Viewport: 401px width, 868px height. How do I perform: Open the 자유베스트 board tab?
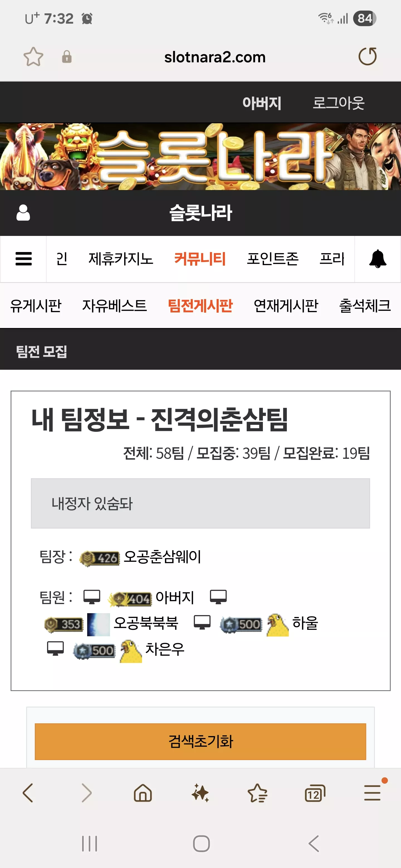click(x=115, y=305)
